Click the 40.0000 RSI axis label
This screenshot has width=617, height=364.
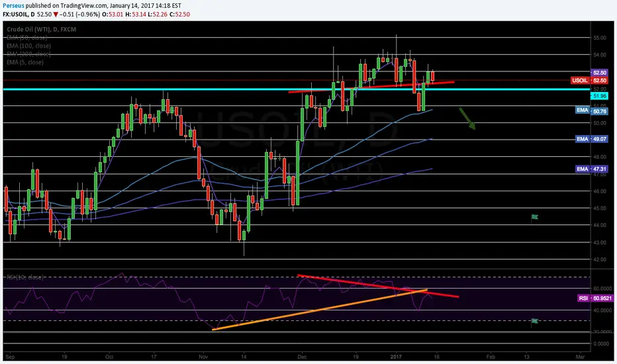coord(602,310)
